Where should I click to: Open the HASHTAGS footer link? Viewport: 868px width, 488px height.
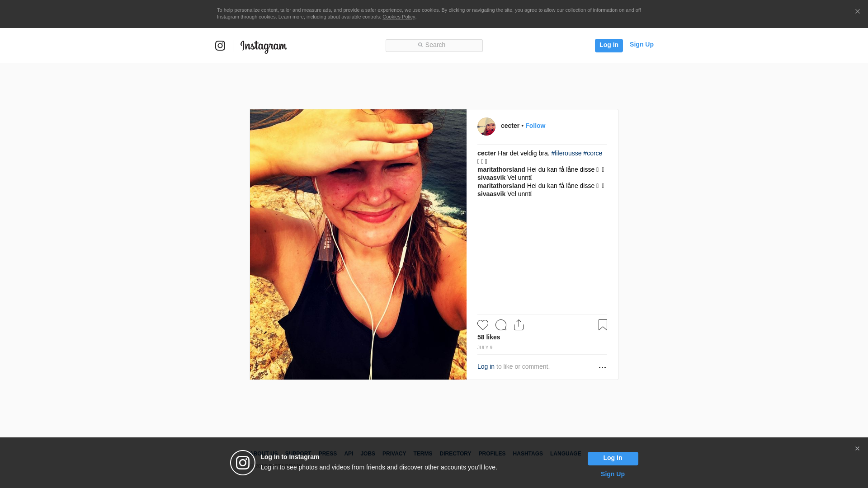528,454
